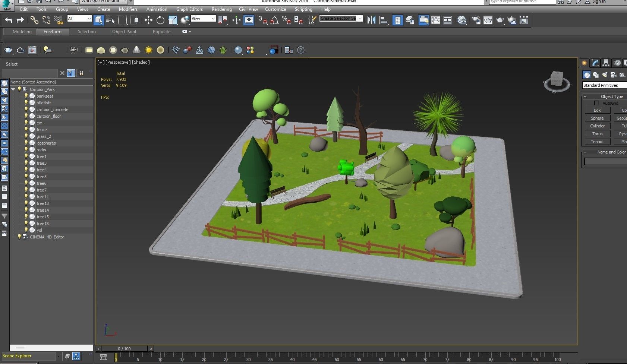Click the help question mark icon

pos(301,50)
